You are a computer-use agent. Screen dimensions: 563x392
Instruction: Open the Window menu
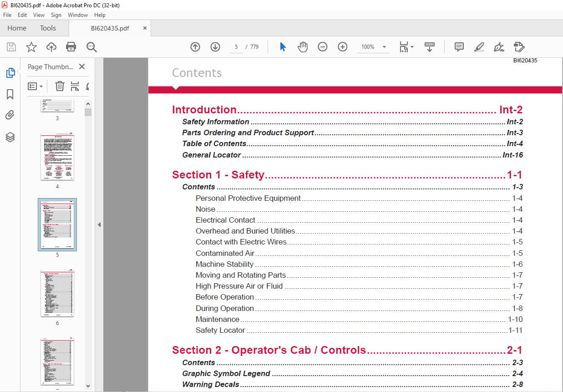(78, 15)
